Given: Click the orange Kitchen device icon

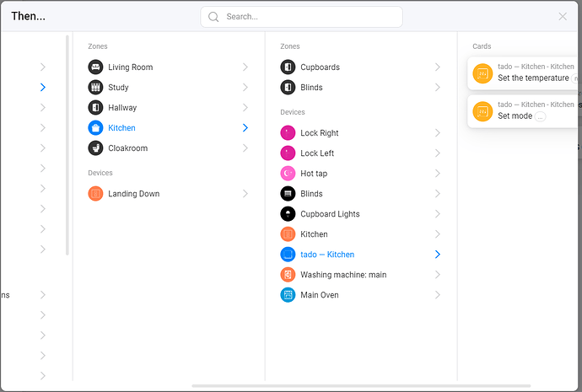Looking at the screenshot, I should (x=288, y=234).
